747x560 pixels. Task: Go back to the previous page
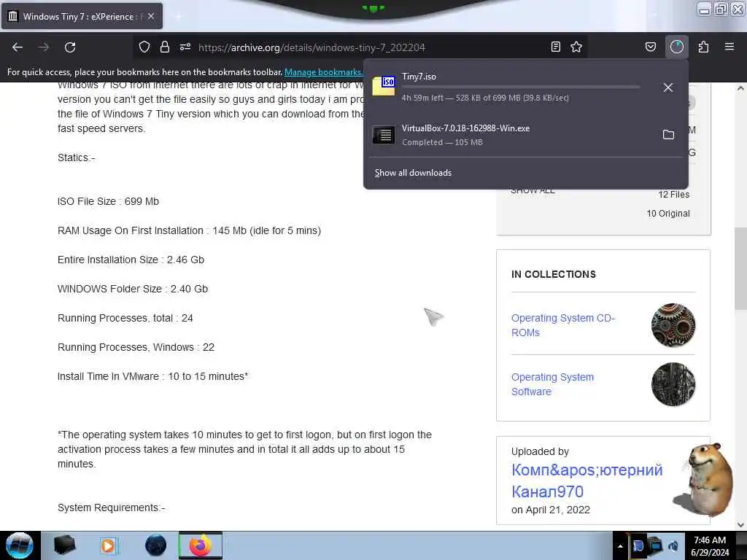pyautogui.click(x=18, y=47)
